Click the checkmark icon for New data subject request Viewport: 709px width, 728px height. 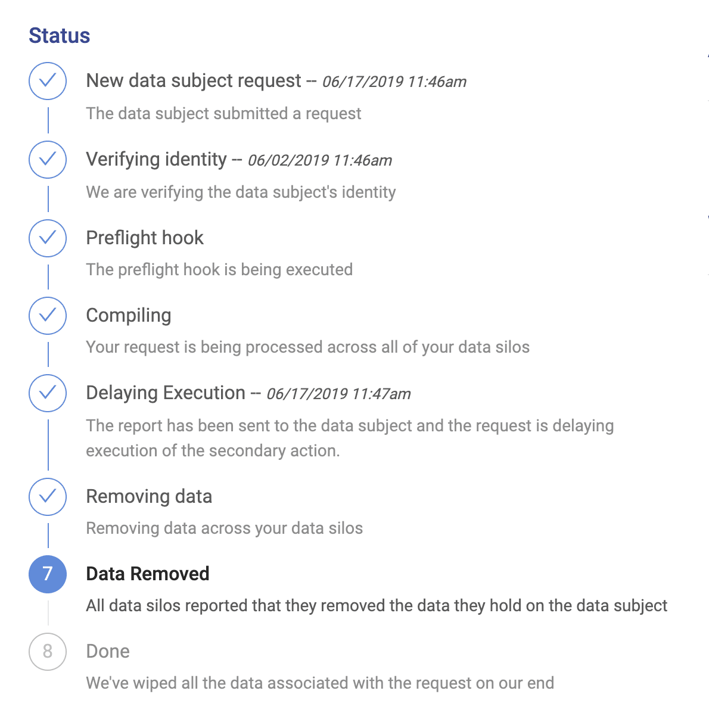click(x=48, y=80)
